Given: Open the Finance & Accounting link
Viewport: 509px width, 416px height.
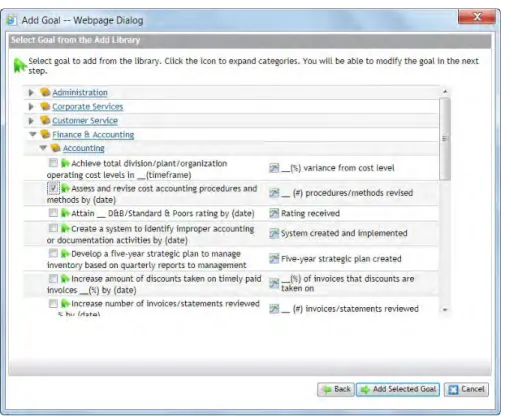Looking at the screenshot, I should tap(93, 134).
